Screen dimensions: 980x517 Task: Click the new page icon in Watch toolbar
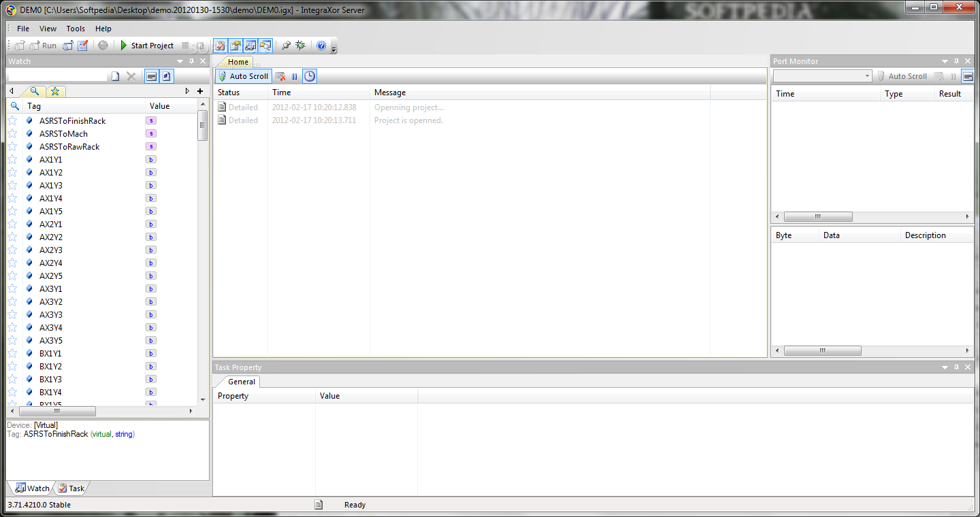116,76
